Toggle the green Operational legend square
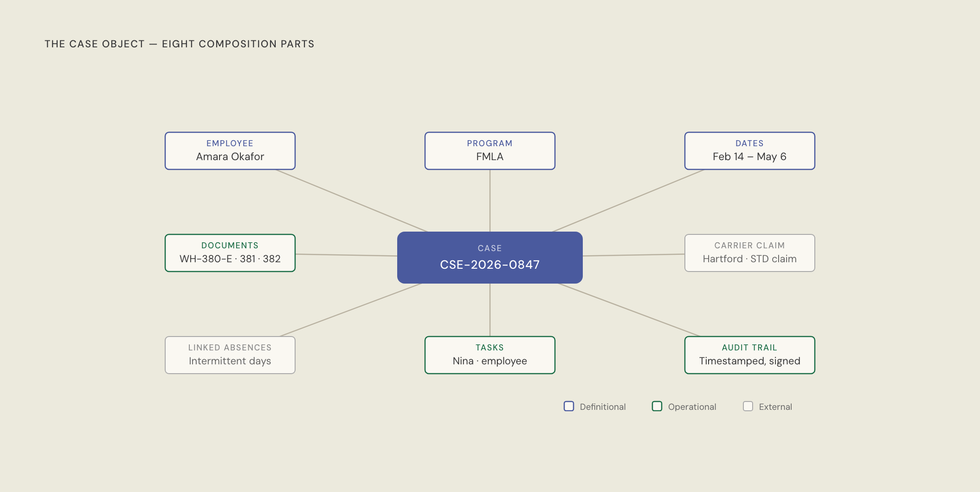 [x=657, y=406]
